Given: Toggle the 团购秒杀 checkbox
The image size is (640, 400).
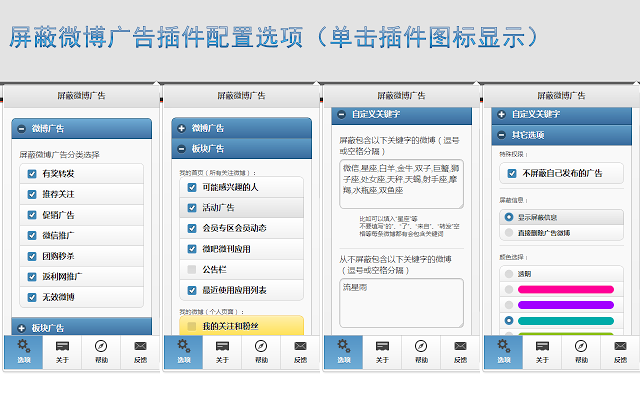Looking at the screenshot, I should coord(32,256).
